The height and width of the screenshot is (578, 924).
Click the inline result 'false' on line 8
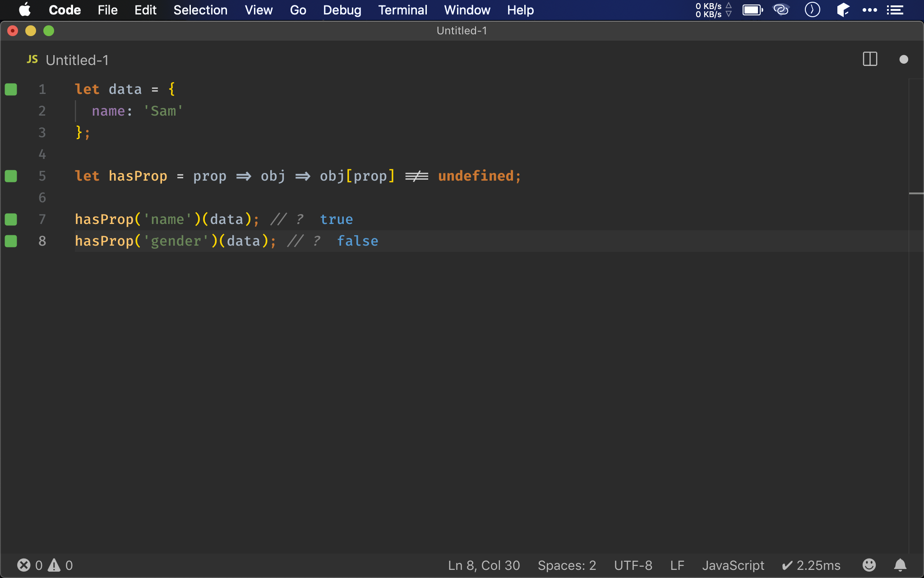(358, 241)
